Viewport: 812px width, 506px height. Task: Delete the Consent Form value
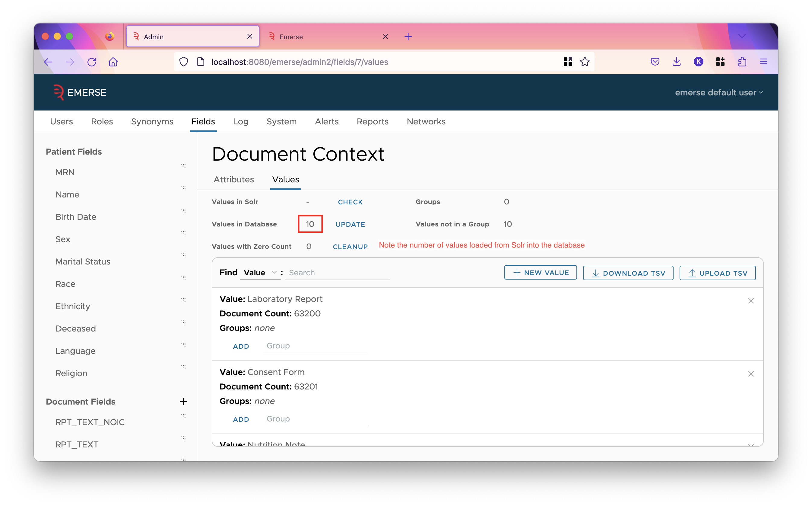751,374
